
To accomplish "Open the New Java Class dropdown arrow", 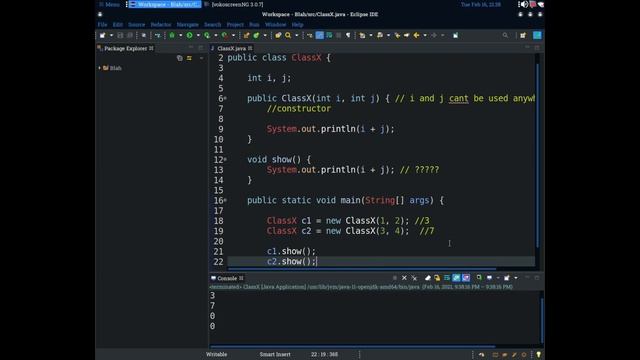I will tap(265, 36).
